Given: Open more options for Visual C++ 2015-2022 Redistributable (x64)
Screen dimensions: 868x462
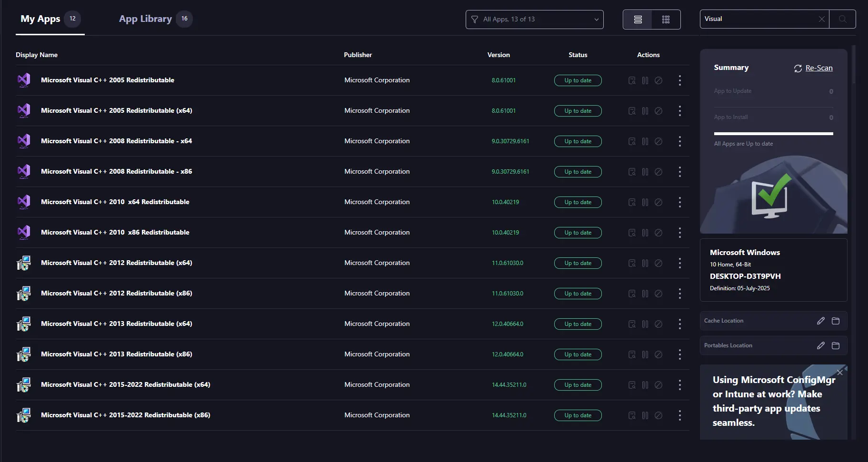Looking at the screenshot, I should 680,385.
